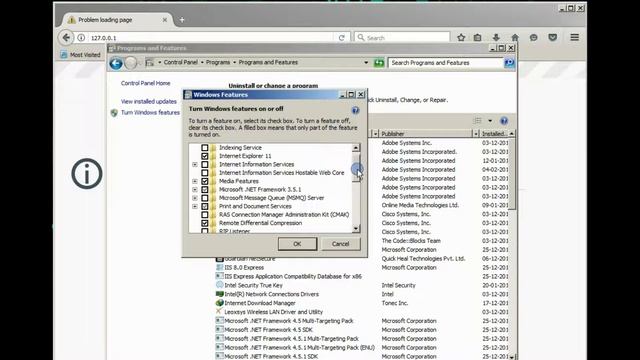Click the site info icon in address bar
The height and width of the screenshot is (360, 640).
81,38
